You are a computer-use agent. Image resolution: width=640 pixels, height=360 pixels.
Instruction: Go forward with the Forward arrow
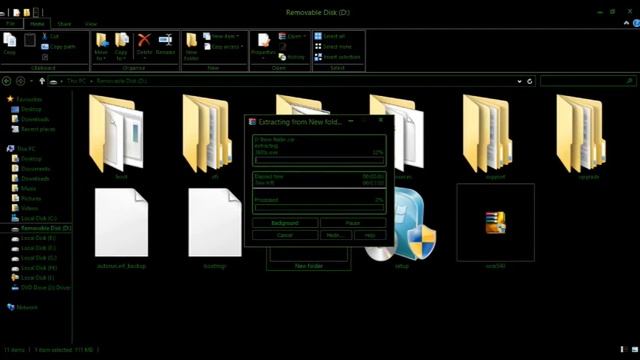pos(20,81)
